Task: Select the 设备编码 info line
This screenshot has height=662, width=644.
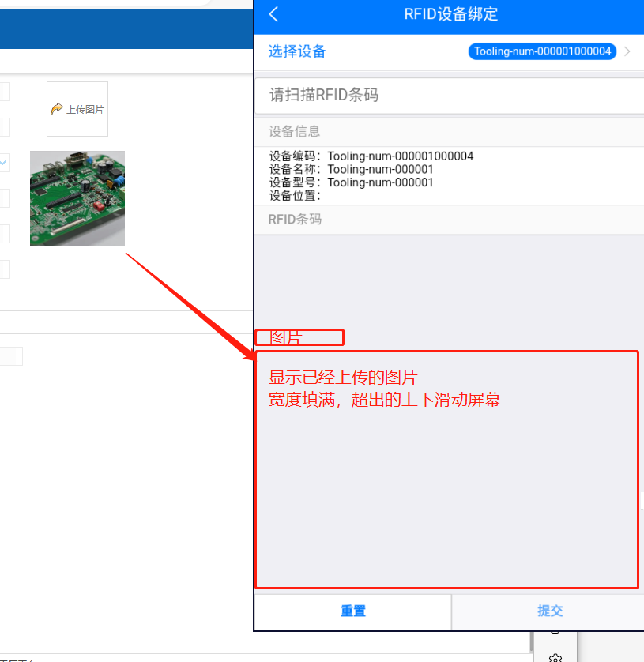Action: (x=371, y=156)
